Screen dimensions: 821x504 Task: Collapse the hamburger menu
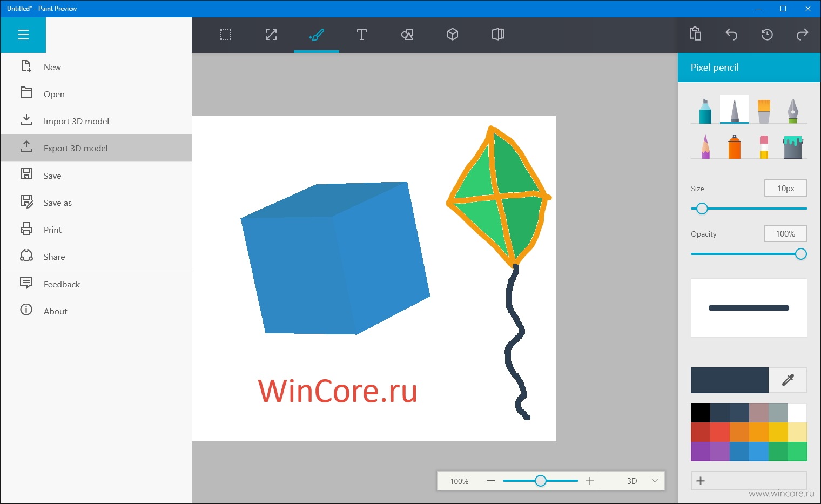click(23, 35)
